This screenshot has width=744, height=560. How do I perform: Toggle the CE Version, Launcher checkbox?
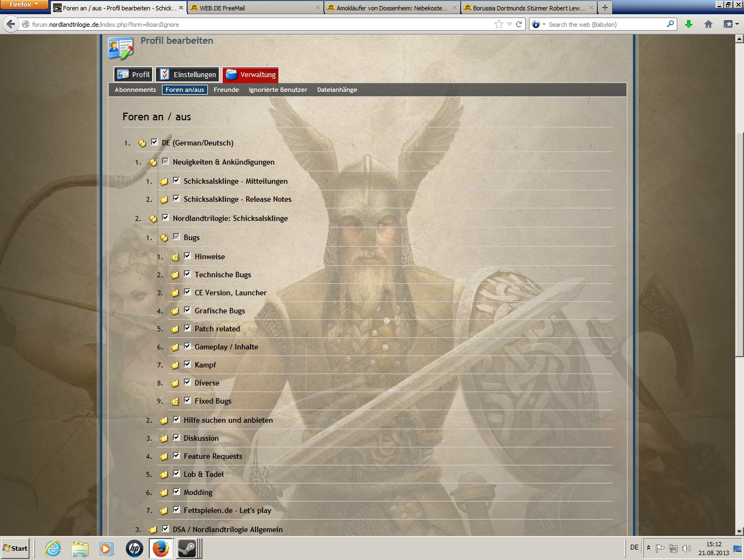pos(187,292)
